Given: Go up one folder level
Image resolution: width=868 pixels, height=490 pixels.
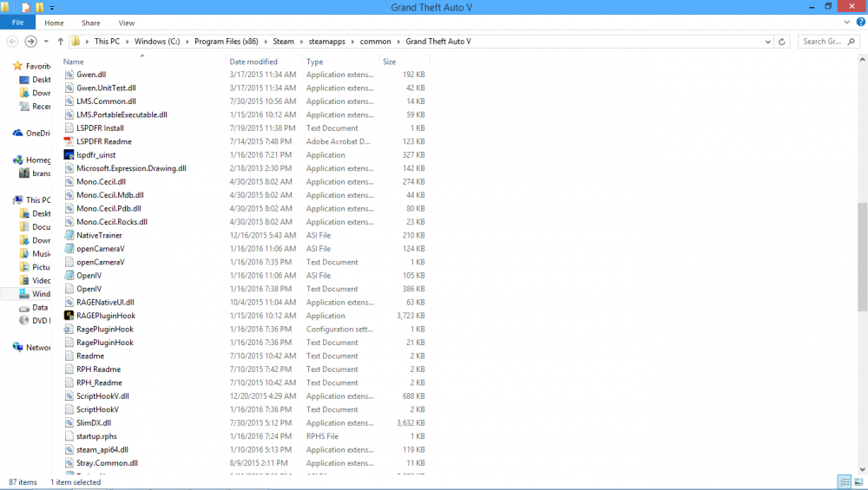Looking at the screenshot, I should (61, 42).
